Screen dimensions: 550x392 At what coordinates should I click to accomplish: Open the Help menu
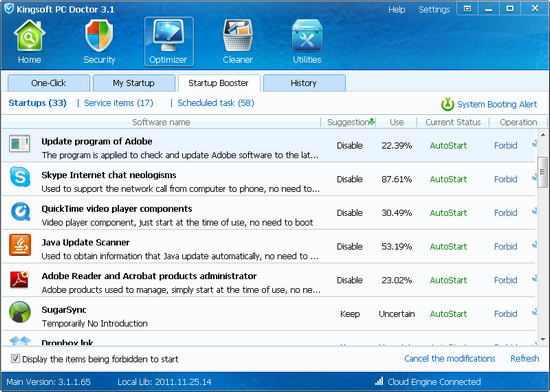(x=397, y=9)
